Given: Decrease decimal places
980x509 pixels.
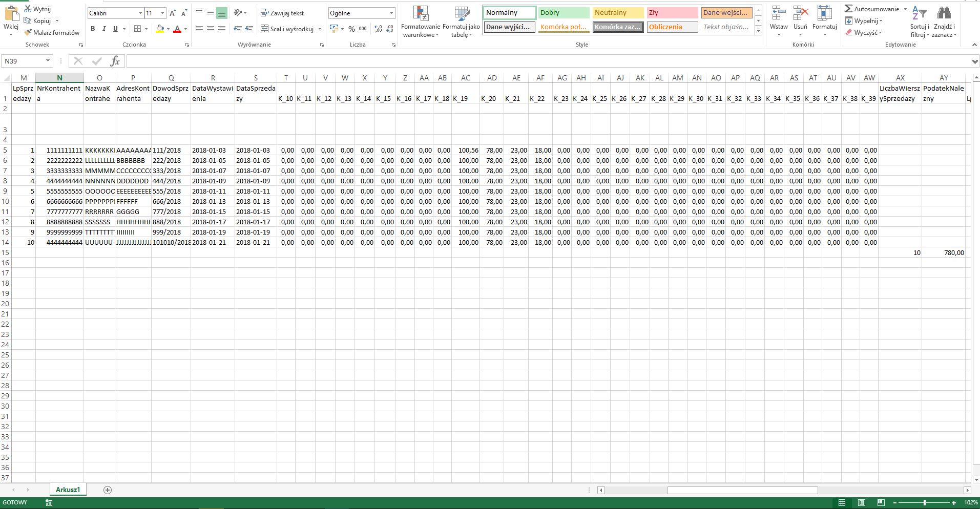Looking at the screenshot, I should (390, 29).
